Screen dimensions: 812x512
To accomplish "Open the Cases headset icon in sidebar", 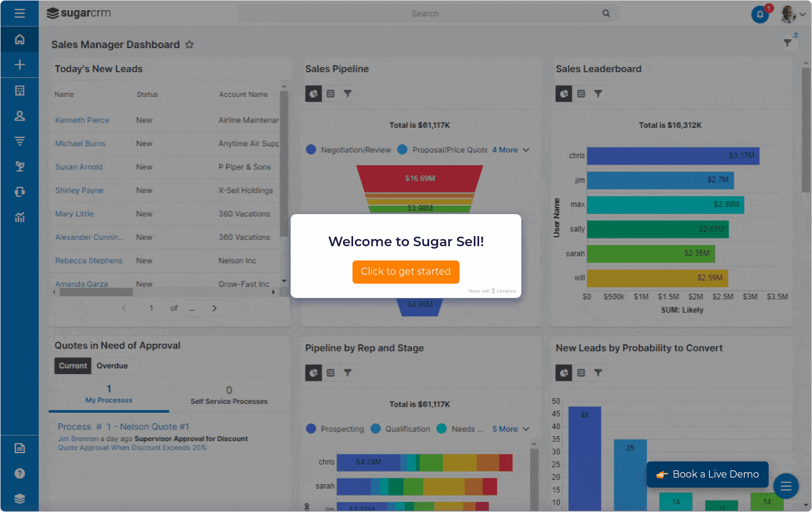I will point(20,191).
